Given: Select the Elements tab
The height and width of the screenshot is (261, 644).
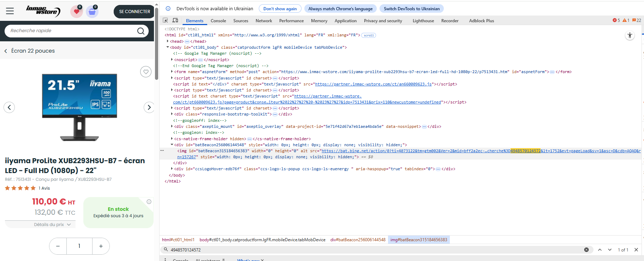Looking at the screenshot, I should [195, 21].
